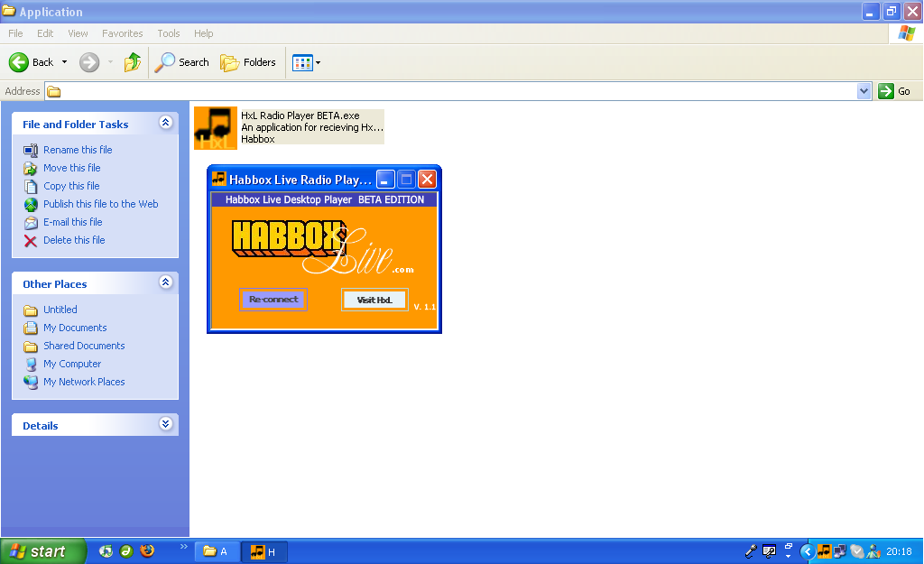
Task: Open the View menu
Action: (x=78, y=33)
